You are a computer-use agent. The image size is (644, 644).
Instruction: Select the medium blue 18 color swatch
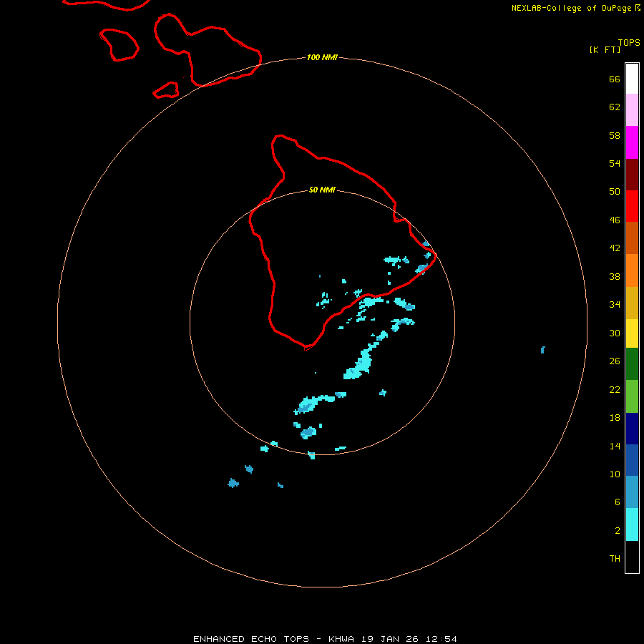(x=632, y=460)
